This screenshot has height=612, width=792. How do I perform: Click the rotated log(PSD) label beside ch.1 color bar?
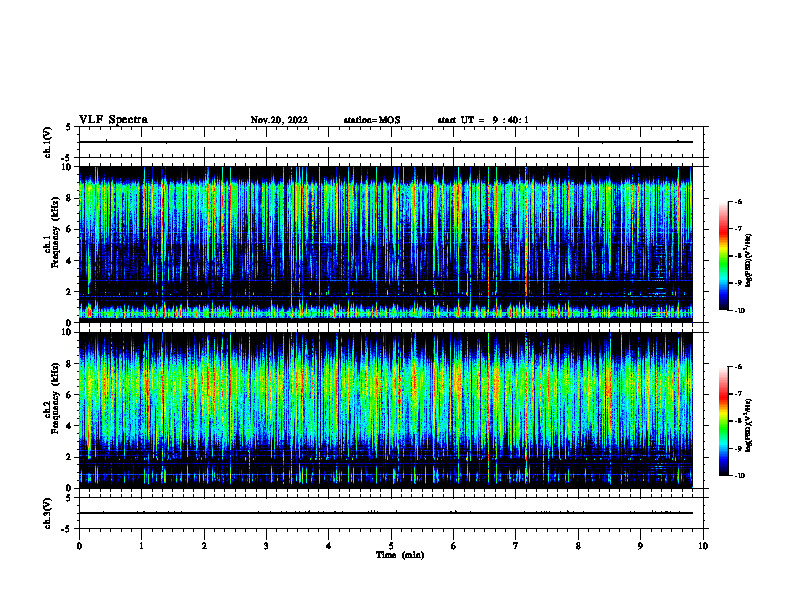coord(749,260)
